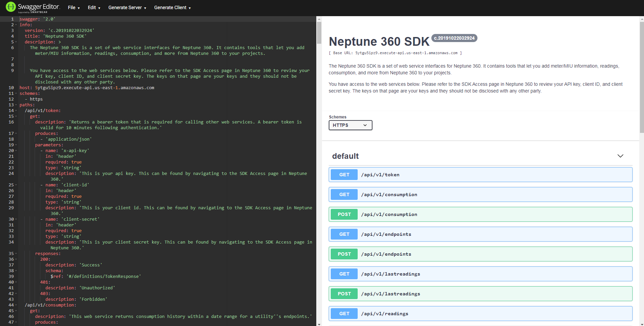This screenshot has height=326, width=644.
Task: Fold the info block at line 2
Action: tap(16, 25)
